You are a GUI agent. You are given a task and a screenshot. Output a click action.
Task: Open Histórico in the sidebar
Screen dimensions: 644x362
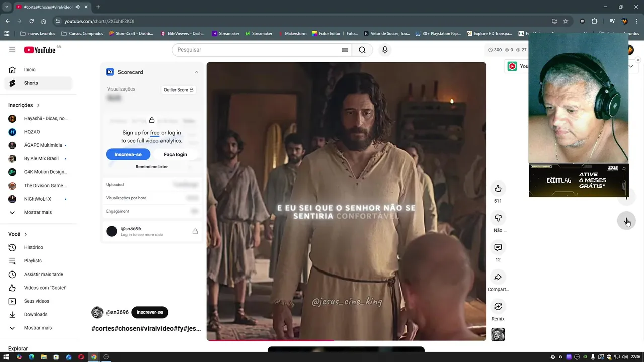coord(38,247)
